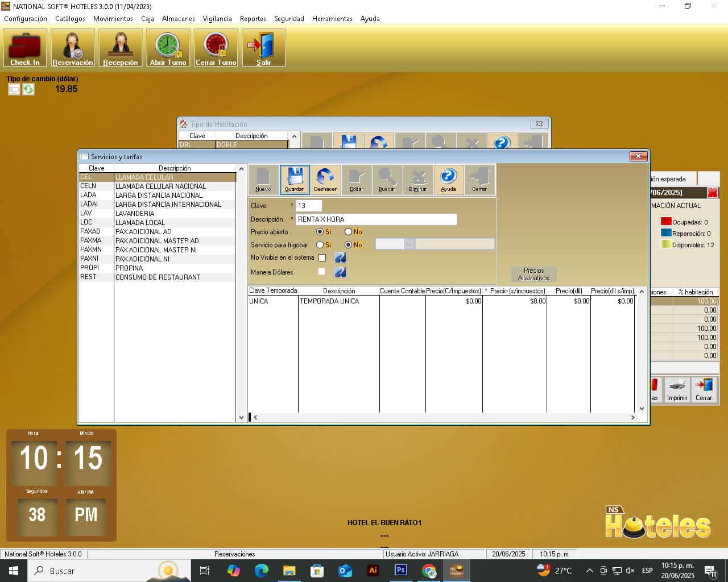The height and width of the screenshot is (582, 728).
Task: Click the yellow Disponibles color swatch
Action: tap(666, 244)
